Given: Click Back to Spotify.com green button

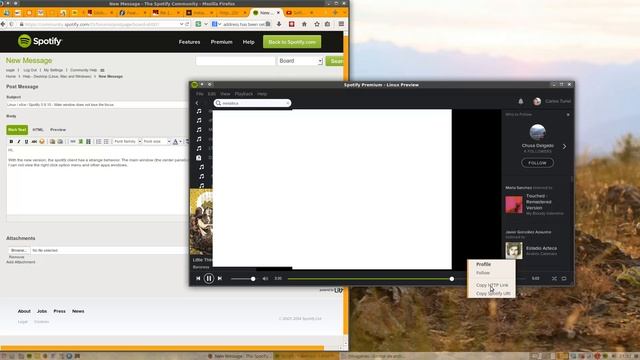Looking at the screenshot, I should [x=292, y=42].
